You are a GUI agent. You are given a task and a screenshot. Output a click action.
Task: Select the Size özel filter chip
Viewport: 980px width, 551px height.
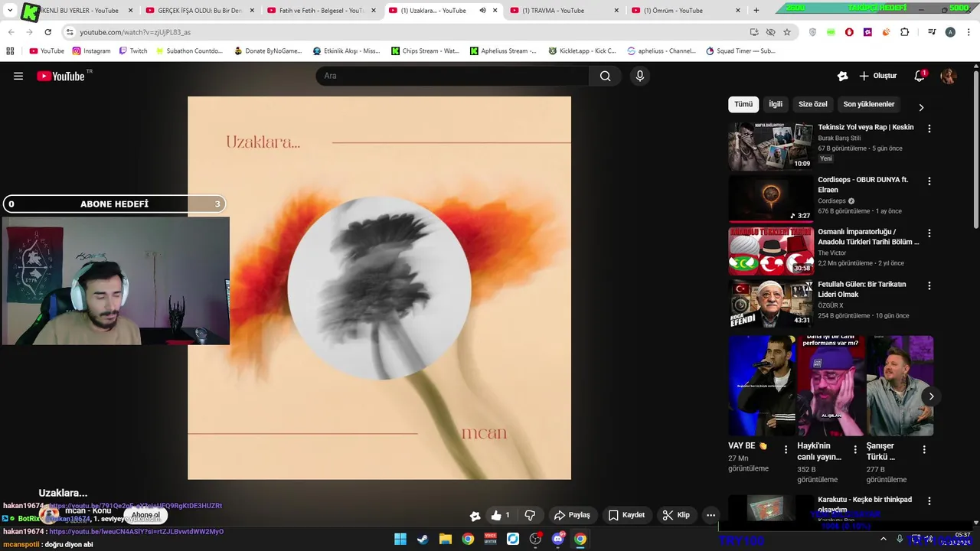pyautogui.click(x=813, y=104)
